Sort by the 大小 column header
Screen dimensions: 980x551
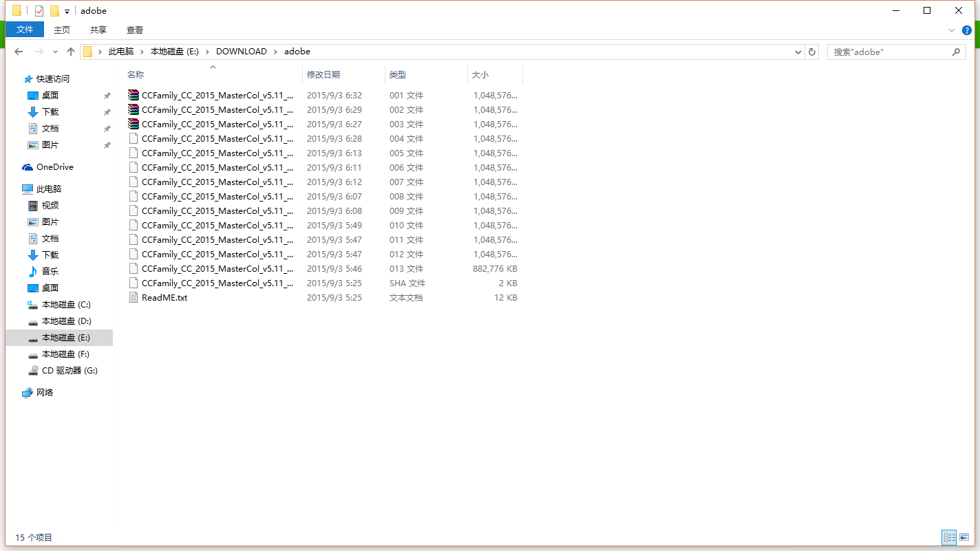tap(480, 74)
